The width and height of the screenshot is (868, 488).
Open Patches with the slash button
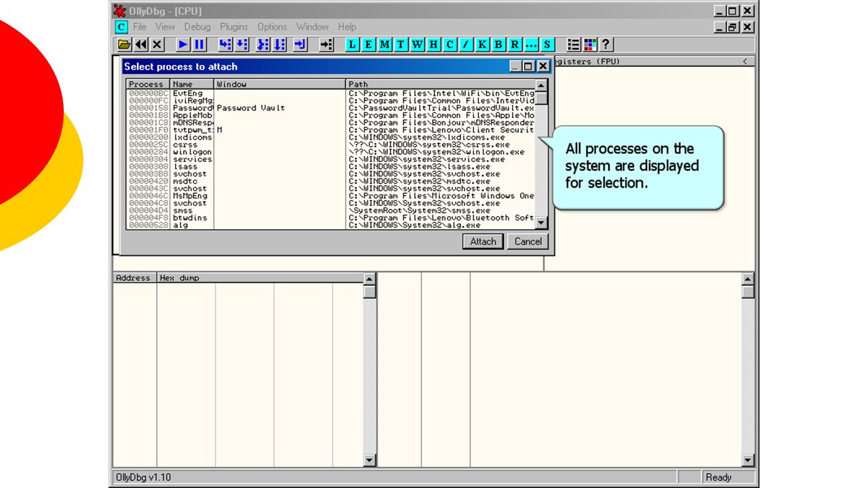(x=466, y=45)
